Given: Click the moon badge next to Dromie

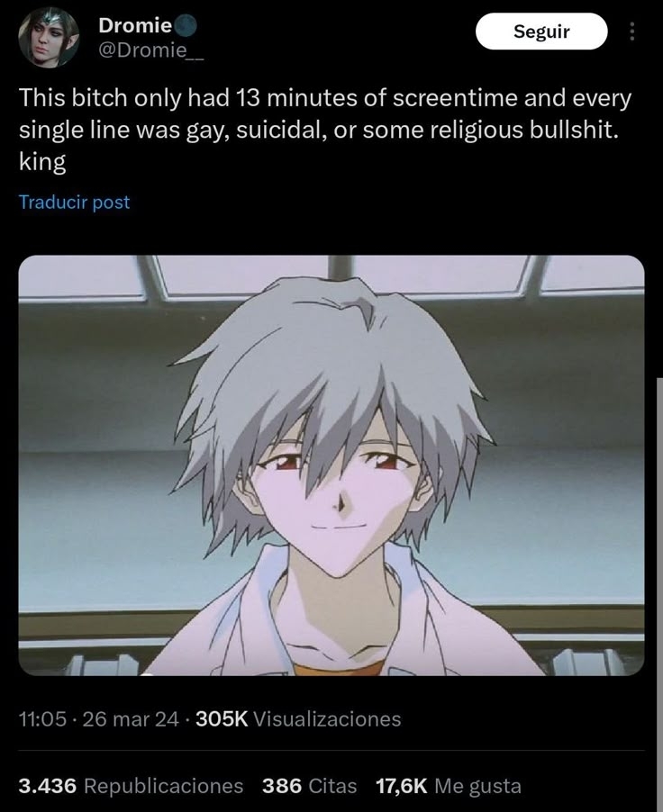Looking at the screenshot, I should [x=185, y=25].
